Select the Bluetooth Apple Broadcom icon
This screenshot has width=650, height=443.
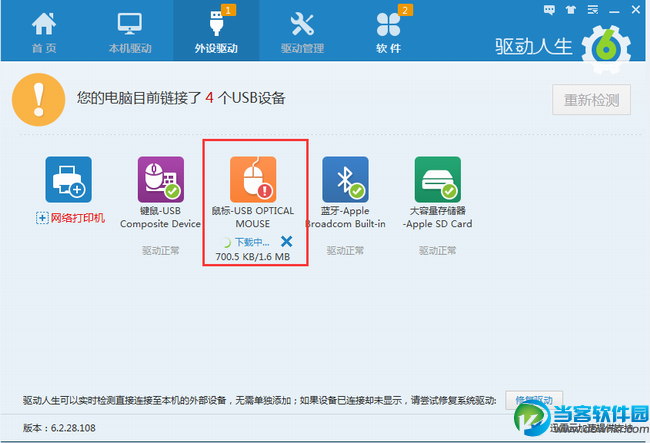pos(345,179)
